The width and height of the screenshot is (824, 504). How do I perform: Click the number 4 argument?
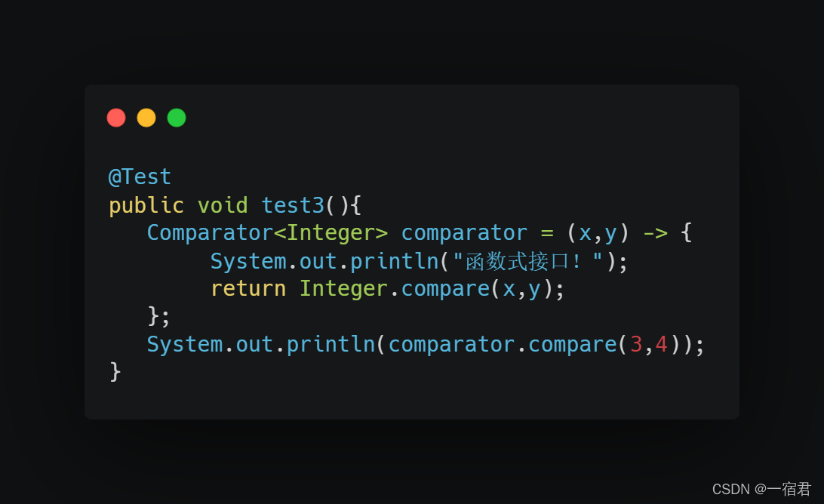[661, 345]
